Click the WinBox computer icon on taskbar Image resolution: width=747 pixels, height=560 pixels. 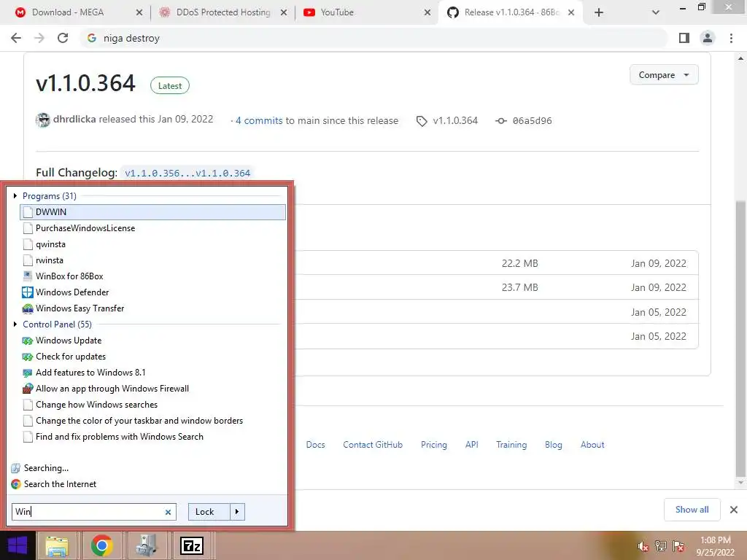pos(146,545)
